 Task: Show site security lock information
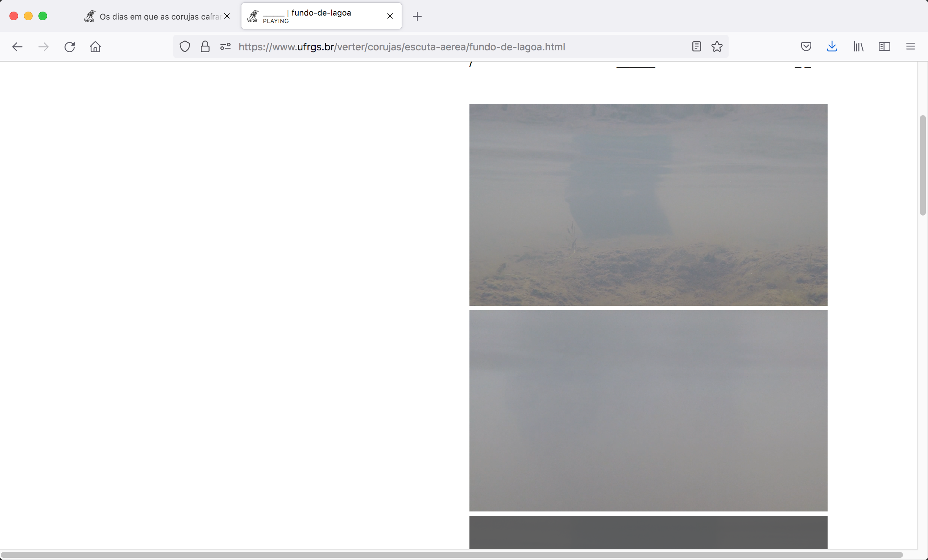[205, 47]
